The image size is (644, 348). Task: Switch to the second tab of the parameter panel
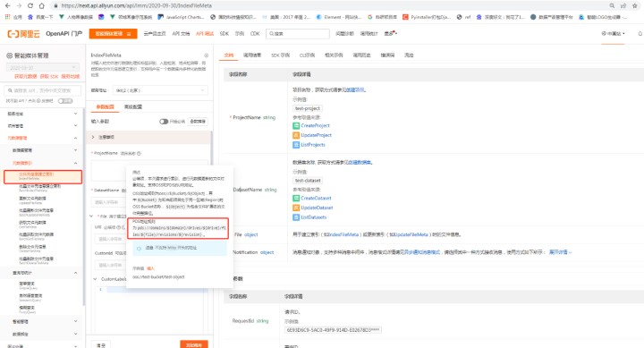click(x=133, y=106)
